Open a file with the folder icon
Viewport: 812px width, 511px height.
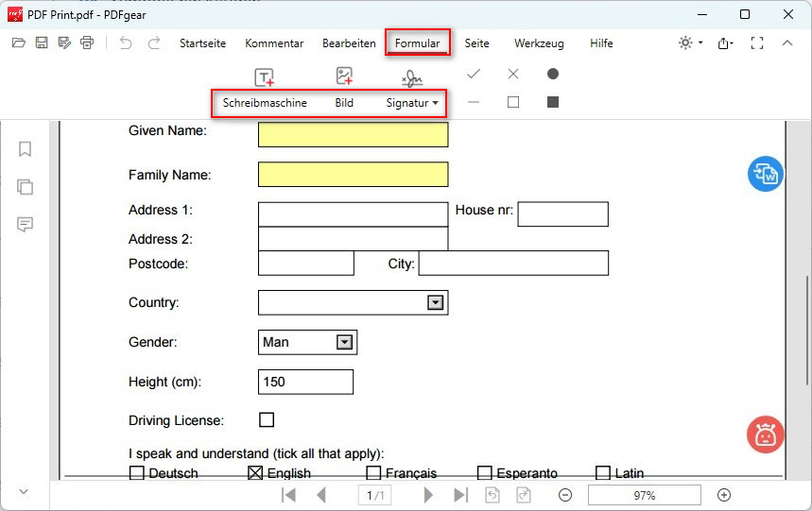(19, 43)
